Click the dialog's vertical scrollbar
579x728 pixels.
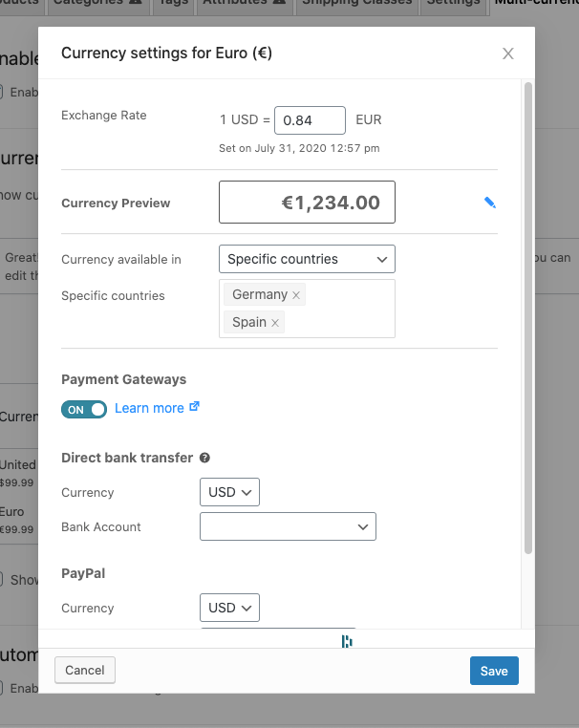pos(528,315)
